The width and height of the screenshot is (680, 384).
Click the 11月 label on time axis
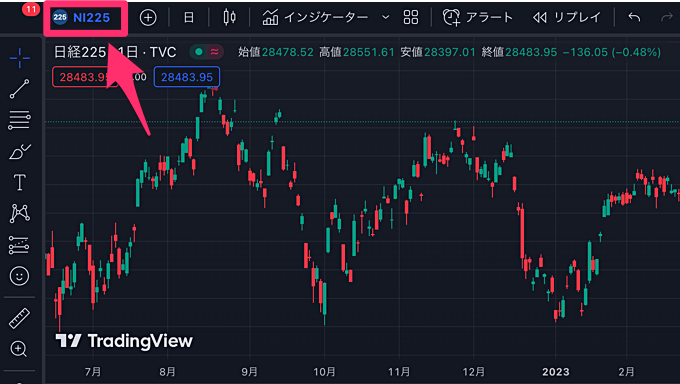(399, 372)
